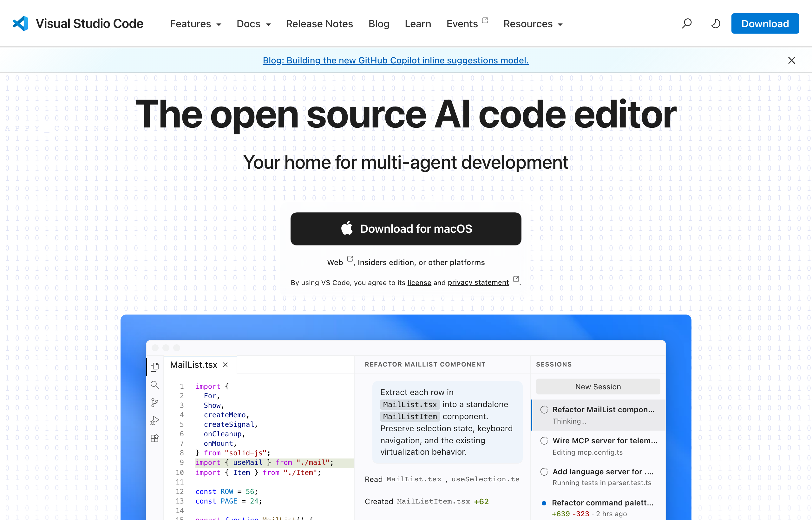Expand the Resources dropdown menu
The image size is (812, 520).
533,24
